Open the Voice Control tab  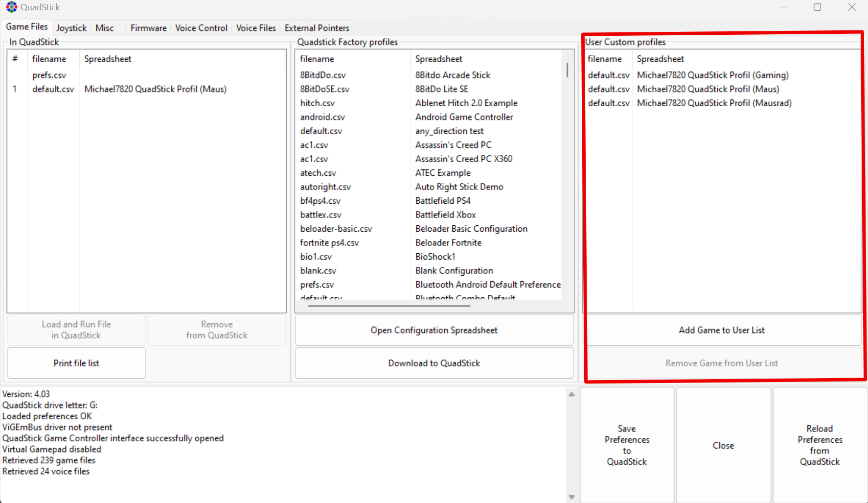(x=201, y=28)
